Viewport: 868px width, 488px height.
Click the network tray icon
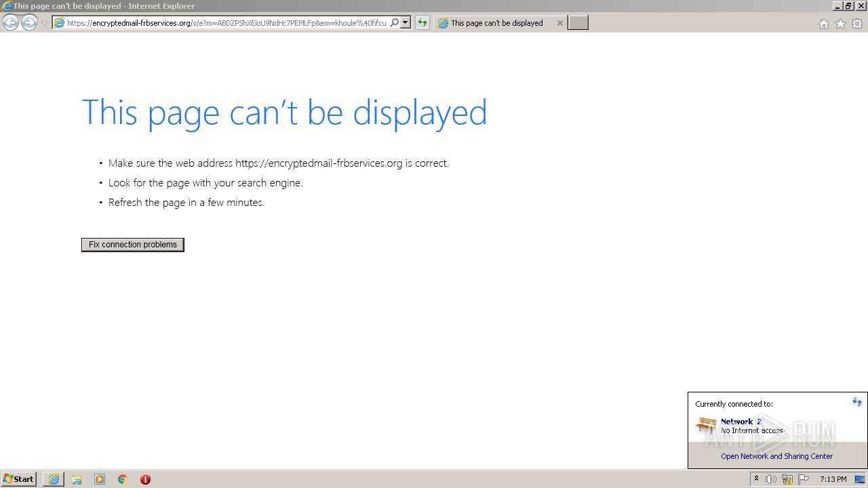pos(787,479)
